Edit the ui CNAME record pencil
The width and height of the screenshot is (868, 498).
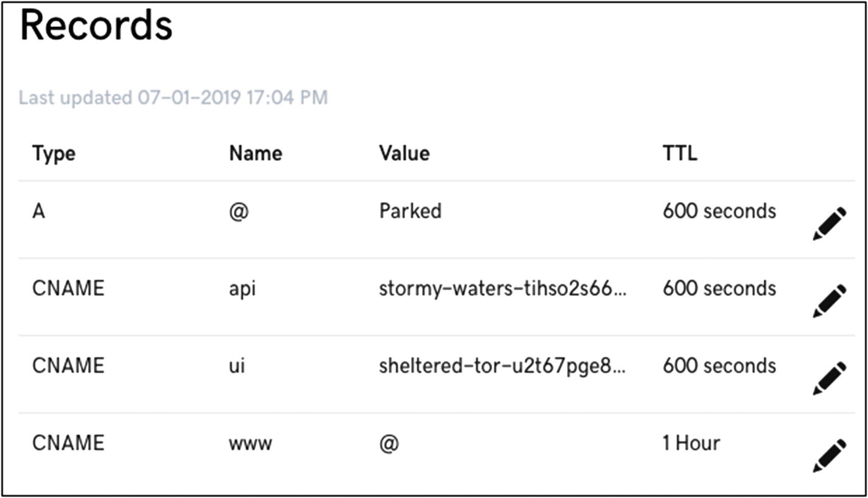point(829,378)
